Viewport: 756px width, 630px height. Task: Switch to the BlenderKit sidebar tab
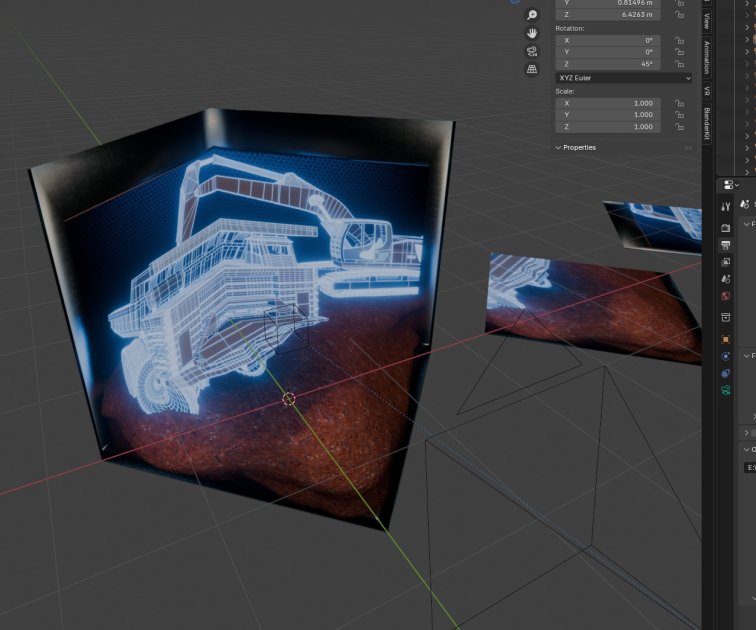(707, 123)
